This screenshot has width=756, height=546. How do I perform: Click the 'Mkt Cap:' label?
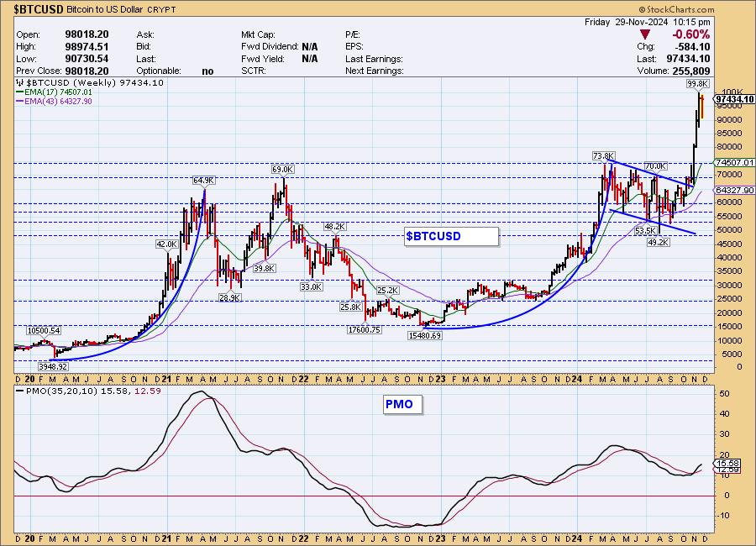[x=258, y=34]
